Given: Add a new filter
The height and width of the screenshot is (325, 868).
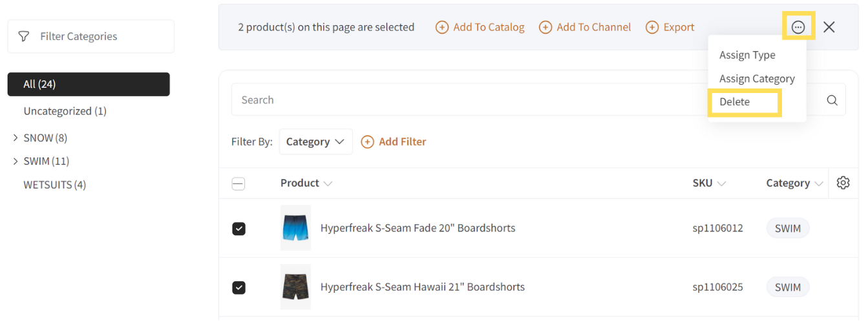Looking at the screenshot, I should click(394, 142).
